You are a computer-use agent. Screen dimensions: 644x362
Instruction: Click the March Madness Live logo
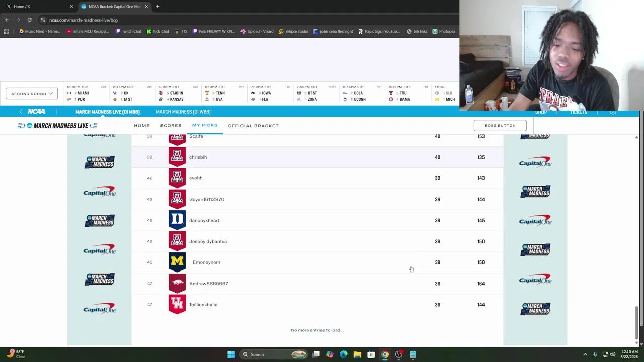[x=57, y=126]
